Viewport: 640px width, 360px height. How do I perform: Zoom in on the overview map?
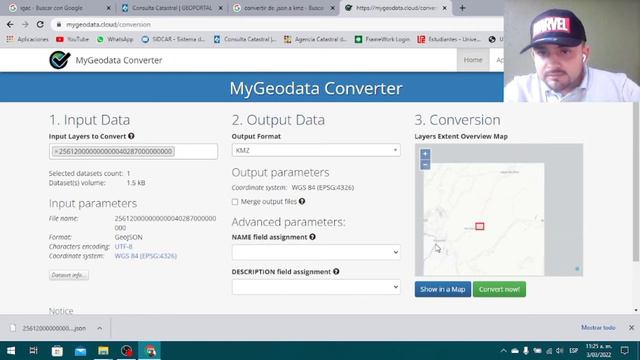click(425, 154)
